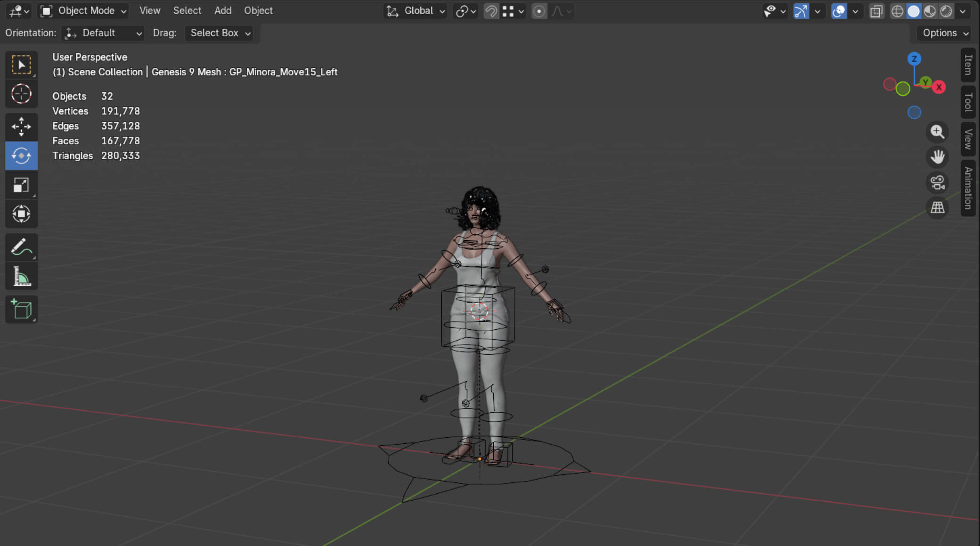Pick the Scale tool

[21, 185]
